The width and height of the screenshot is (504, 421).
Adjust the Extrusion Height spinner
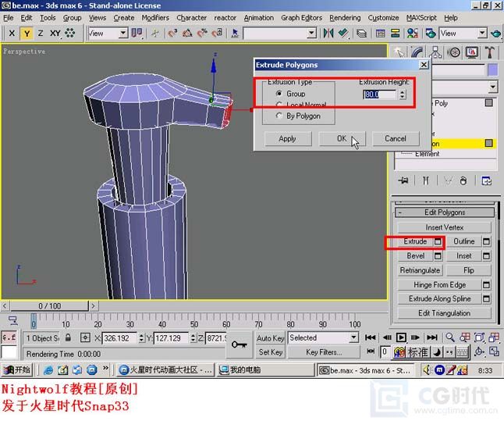[x=403, y=95]
